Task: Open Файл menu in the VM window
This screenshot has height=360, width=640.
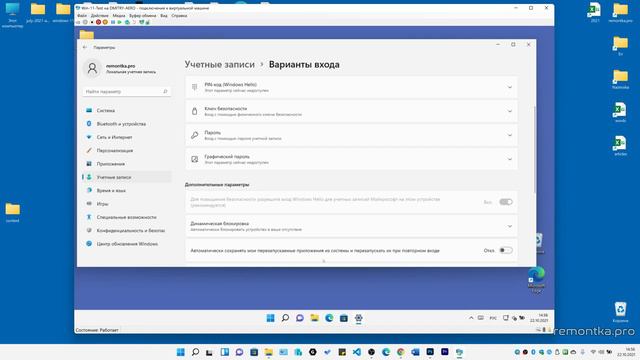Action: coord(82,16)
